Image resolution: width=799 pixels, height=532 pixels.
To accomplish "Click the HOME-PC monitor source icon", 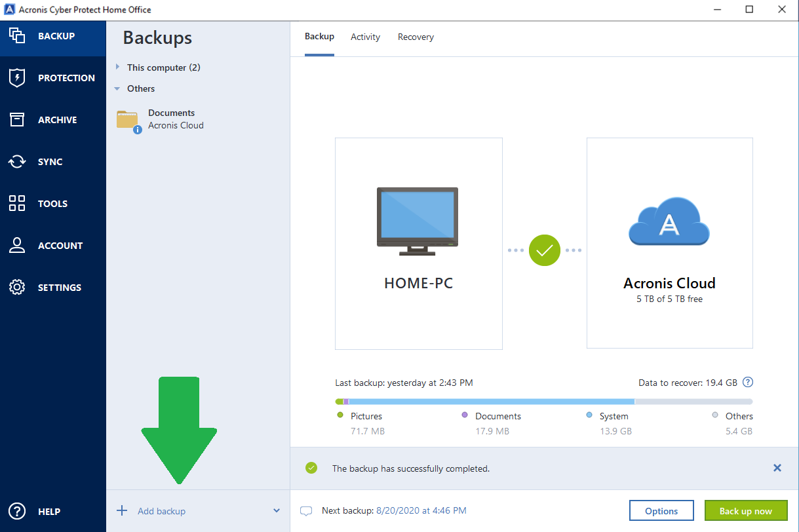I will (x=418, y=221).
